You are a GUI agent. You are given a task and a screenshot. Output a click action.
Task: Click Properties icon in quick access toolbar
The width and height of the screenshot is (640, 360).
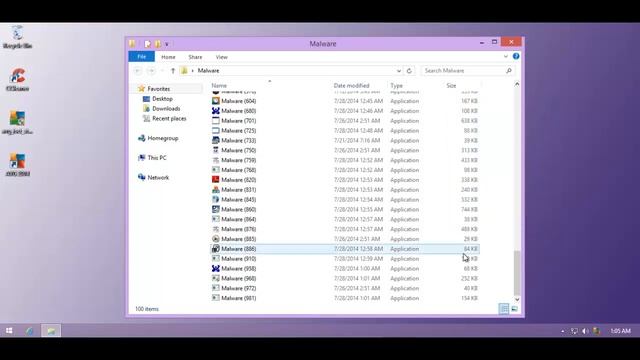point(147,44)
